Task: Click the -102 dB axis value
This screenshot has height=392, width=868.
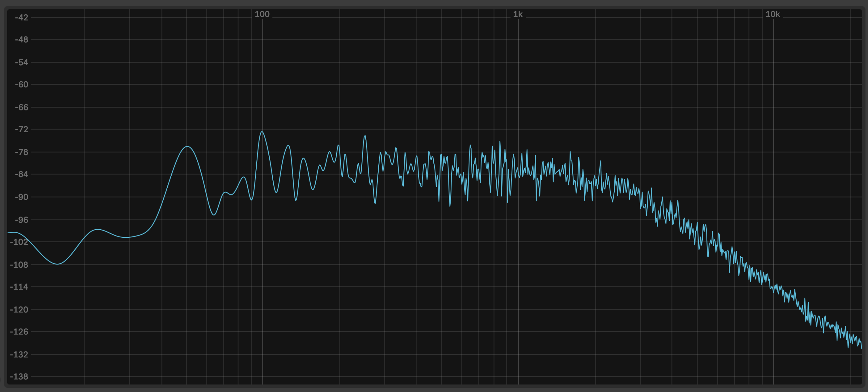Action: 19,242
